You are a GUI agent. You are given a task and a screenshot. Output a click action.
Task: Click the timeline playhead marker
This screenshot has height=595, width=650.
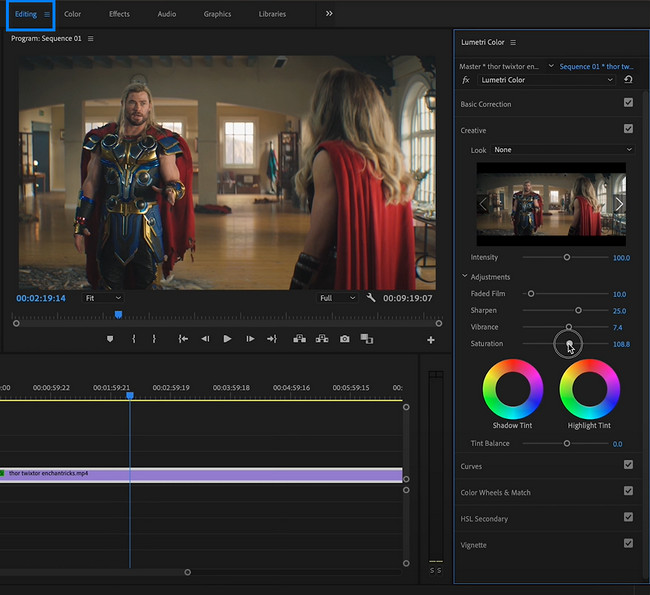130,396
